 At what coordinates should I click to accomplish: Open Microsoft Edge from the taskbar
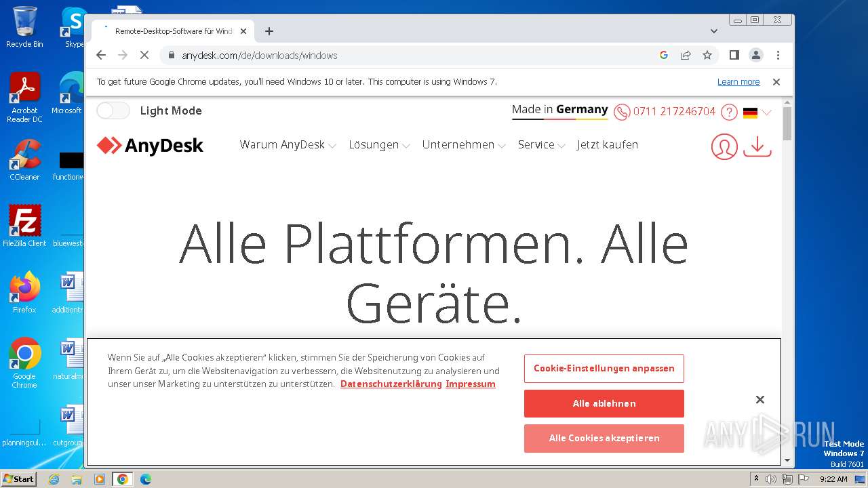pos(145,479)
